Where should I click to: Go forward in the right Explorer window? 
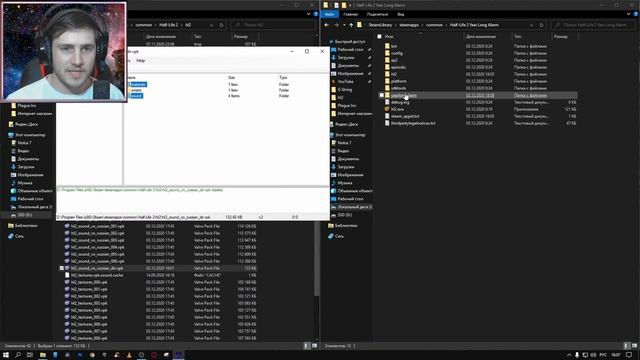(x=336, y=25)
